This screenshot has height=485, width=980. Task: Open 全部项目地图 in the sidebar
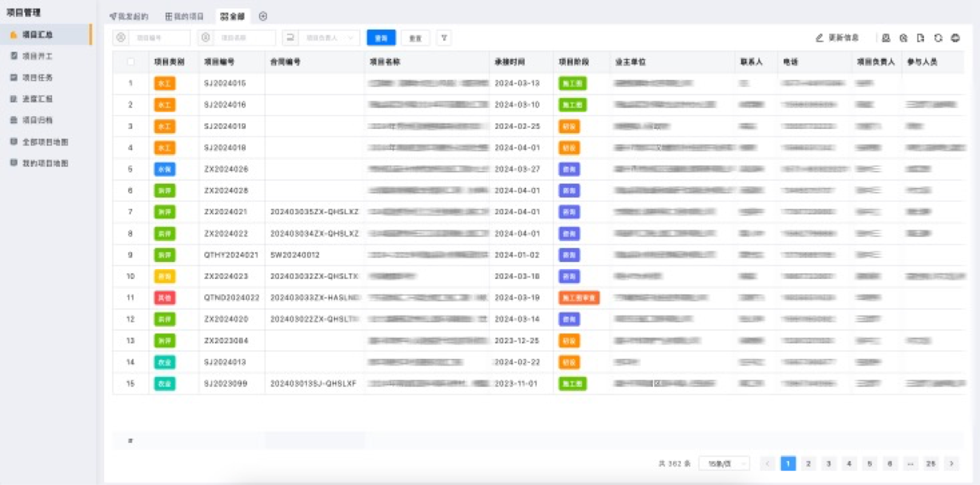pos(45,142)
